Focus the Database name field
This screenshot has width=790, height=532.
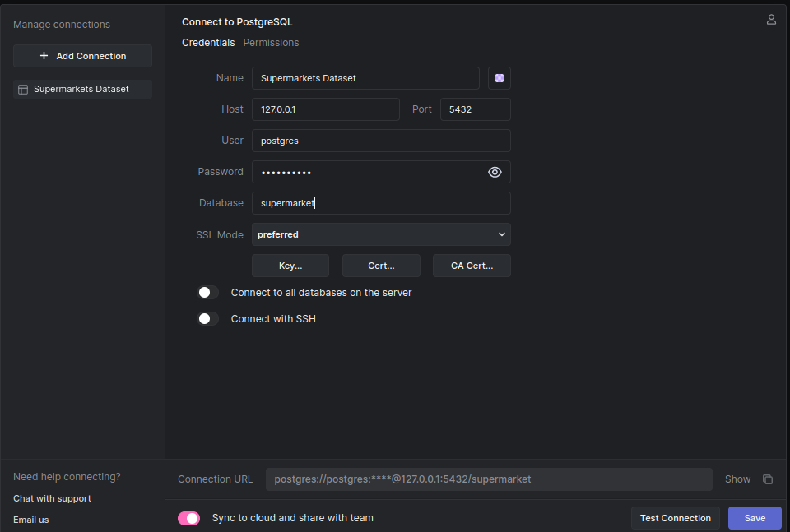[x=381, y=203]
